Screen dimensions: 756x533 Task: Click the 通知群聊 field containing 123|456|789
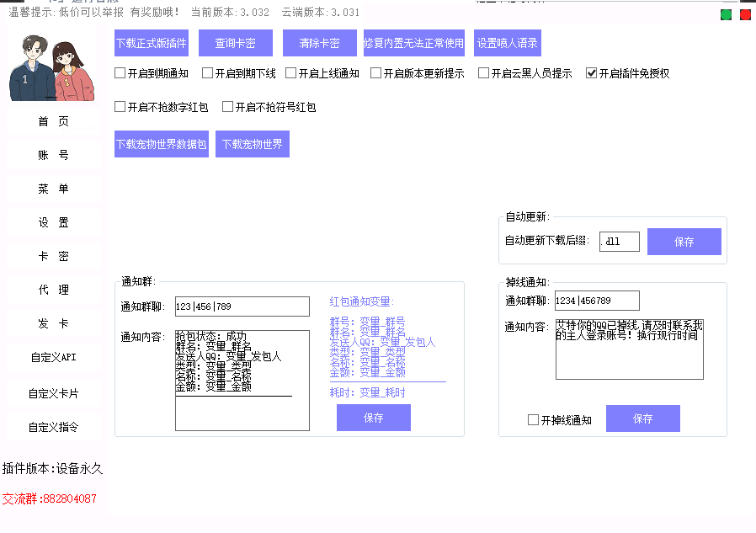click(242, 306)
